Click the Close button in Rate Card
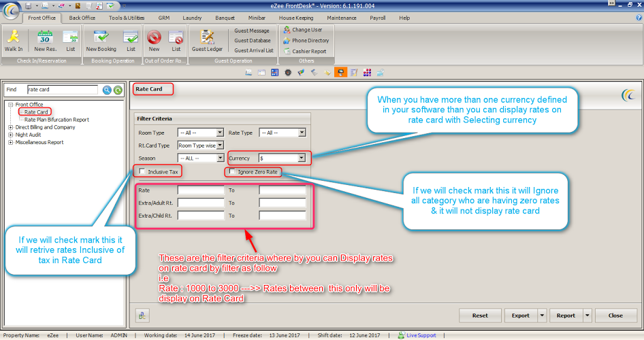644x340 pixels. pos(615,316)
